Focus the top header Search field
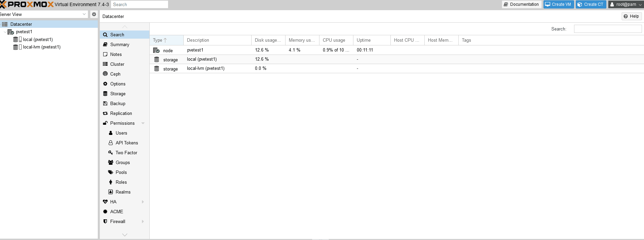Image resolution: width=644 pixels, height=240 pixels. 140,4
